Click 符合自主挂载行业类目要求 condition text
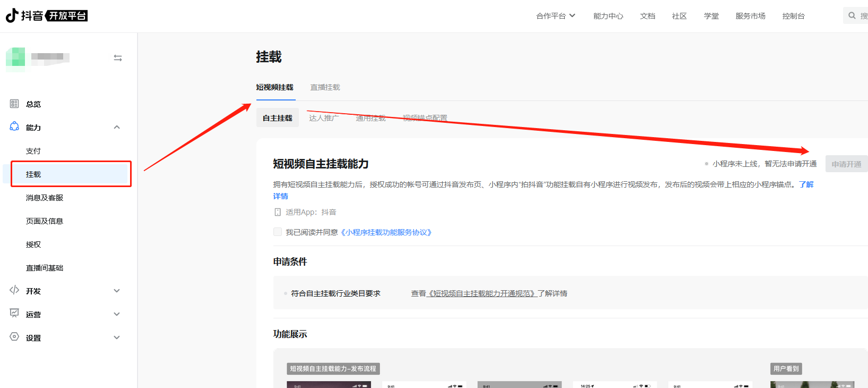Viewport: 868px width, 388px height. 336,293
